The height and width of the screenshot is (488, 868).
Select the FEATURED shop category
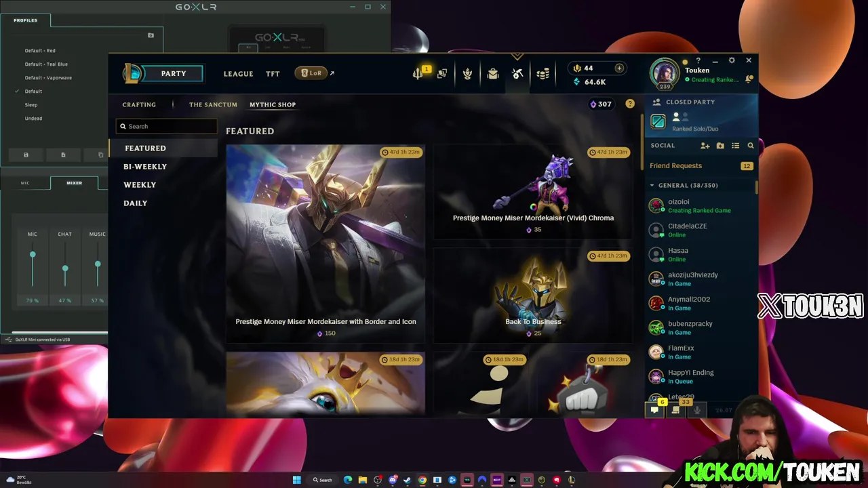tap(163, 148)
